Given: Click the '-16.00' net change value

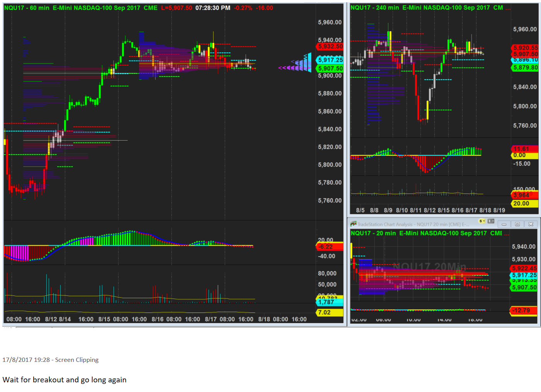Looking at the screenshot, I should point(265,8).
